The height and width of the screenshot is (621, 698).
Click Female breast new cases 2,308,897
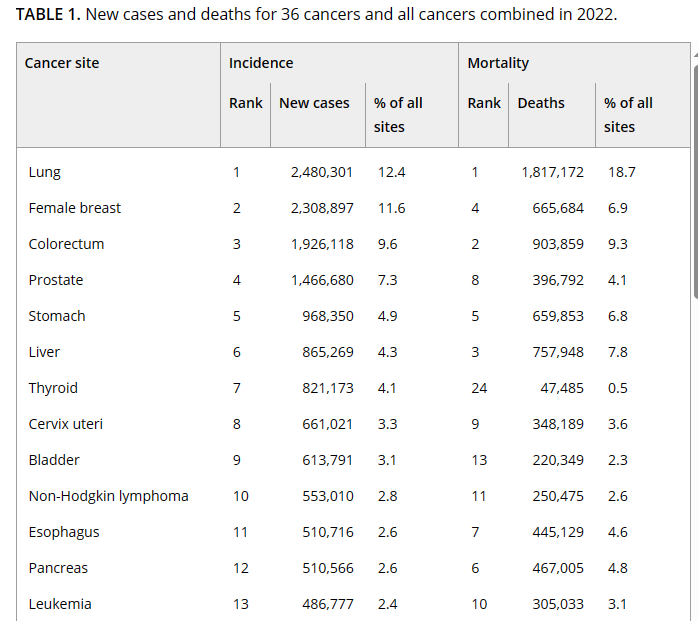322,208
